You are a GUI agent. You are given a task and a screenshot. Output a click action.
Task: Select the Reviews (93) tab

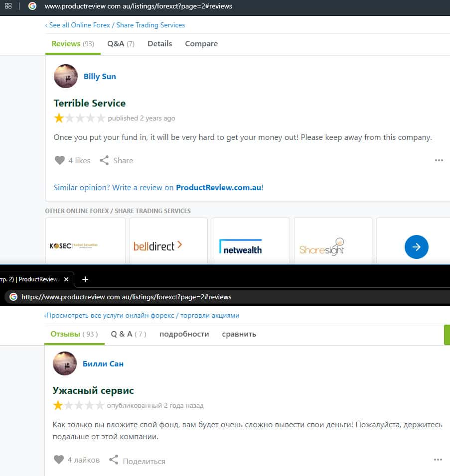(73, 44)
